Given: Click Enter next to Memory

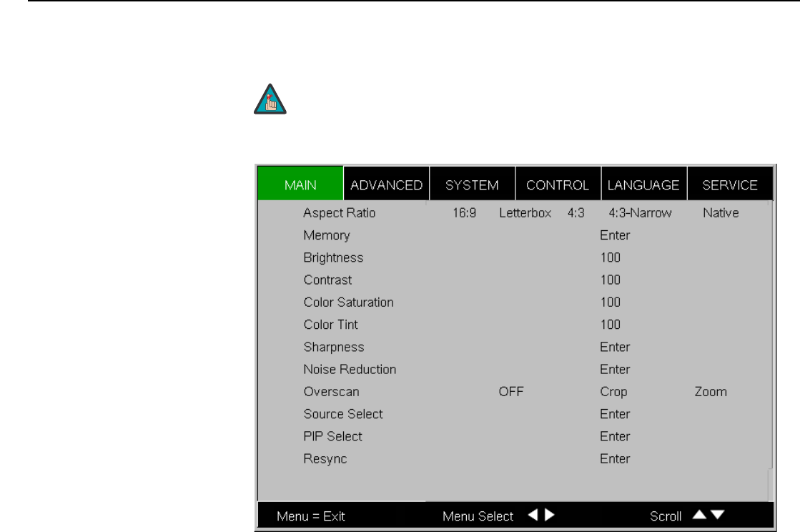Looking at the screenshot, I should click(x=615, y=235).
